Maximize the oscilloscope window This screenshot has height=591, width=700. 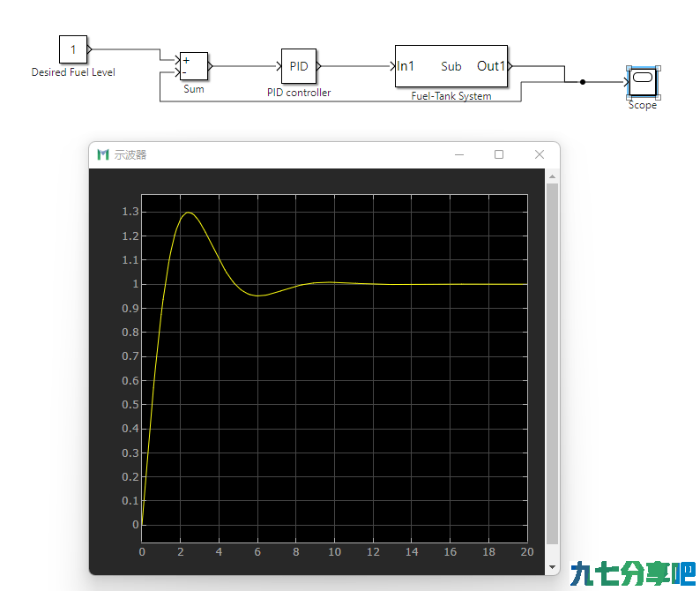tap(499, 154)
